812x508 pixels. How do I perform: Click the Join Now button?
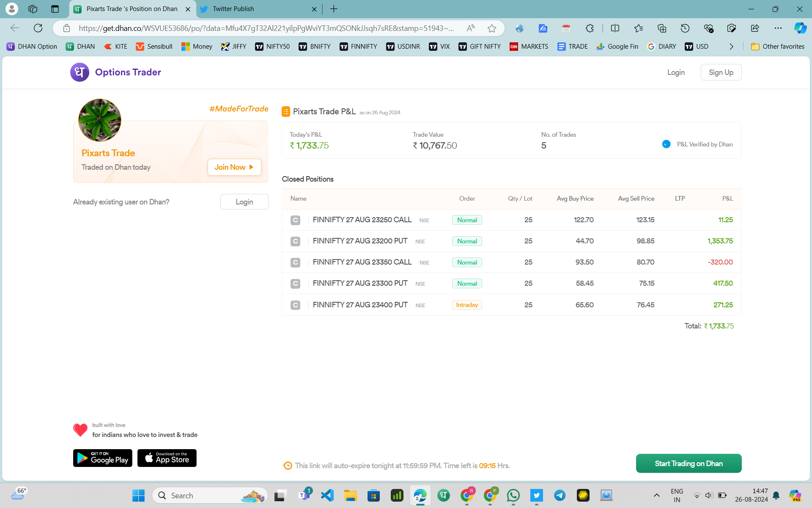coord(234,167)
